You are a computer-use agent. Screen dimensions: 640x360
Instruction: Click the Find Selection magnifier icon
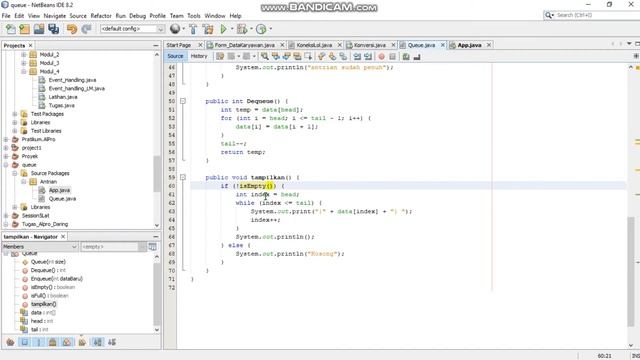pyautogui.click(x=265, y=56)
